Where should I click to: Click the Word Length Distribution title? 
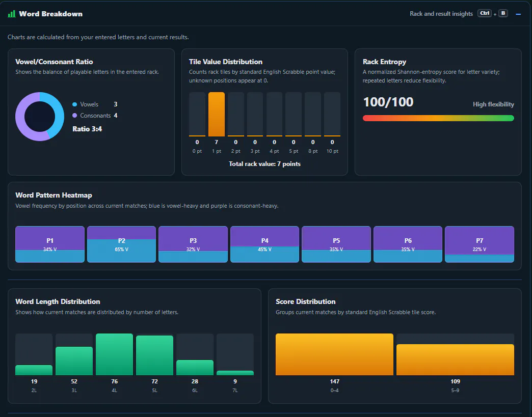point(58,302)
